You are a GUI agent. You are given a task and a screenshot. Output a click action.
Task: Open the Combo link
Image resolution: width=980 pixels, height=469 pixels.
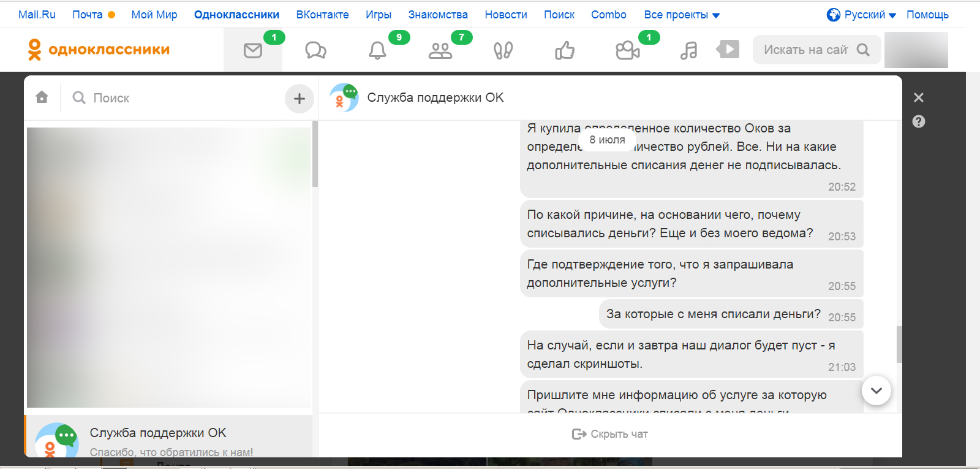coord(609,15)
